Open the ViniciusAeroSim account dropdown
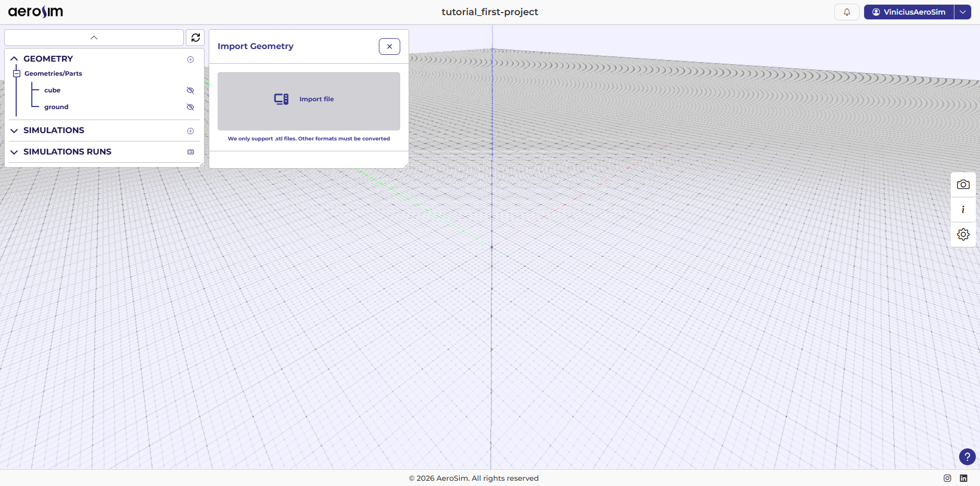Image resolution: width=980 pixels, height=486 pixels. tap(963, 12)
